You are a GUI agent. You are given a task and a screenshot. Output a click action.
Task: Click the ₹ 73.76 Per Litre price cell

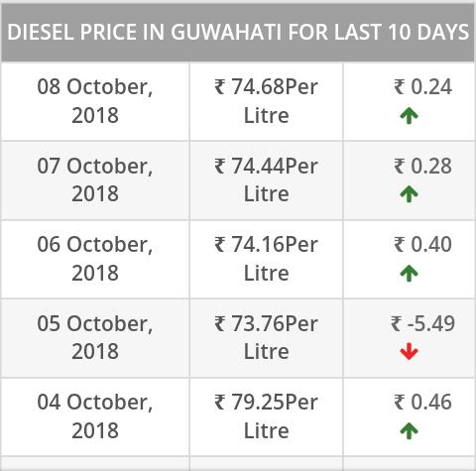coord(267,338)
